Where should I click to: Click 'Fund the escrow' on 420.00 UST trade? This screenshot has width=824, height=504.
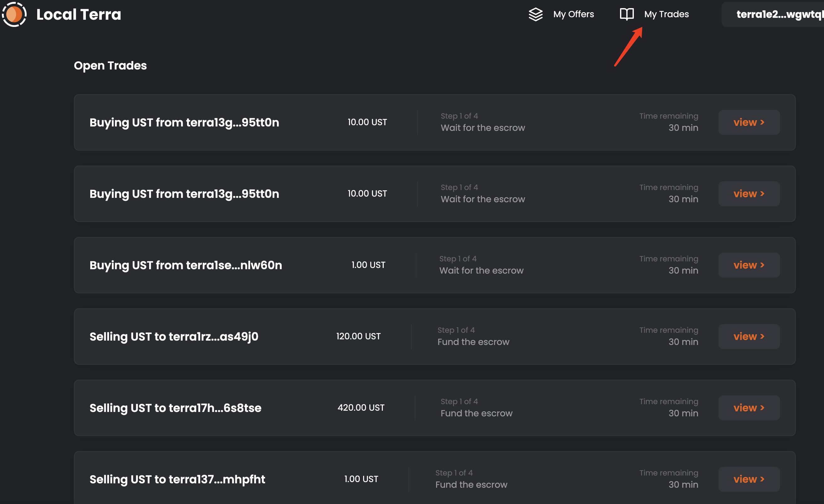(x=476, y=414)
